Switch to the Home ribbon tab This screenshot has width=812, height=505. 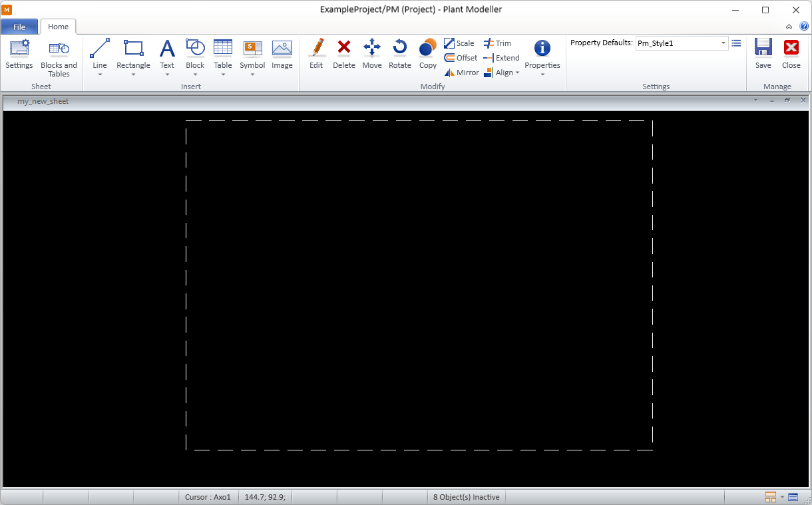(x=58, y=27)
